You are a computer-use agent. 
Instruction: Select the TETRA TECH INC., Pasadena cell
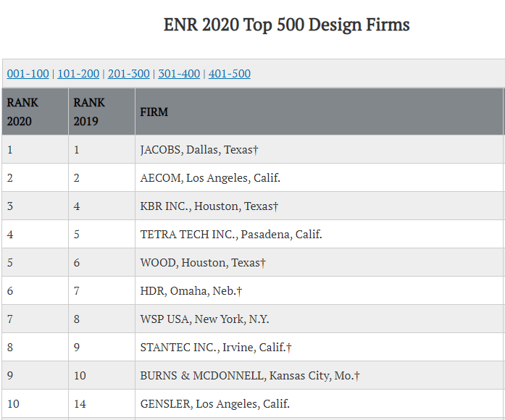point(319,235)
